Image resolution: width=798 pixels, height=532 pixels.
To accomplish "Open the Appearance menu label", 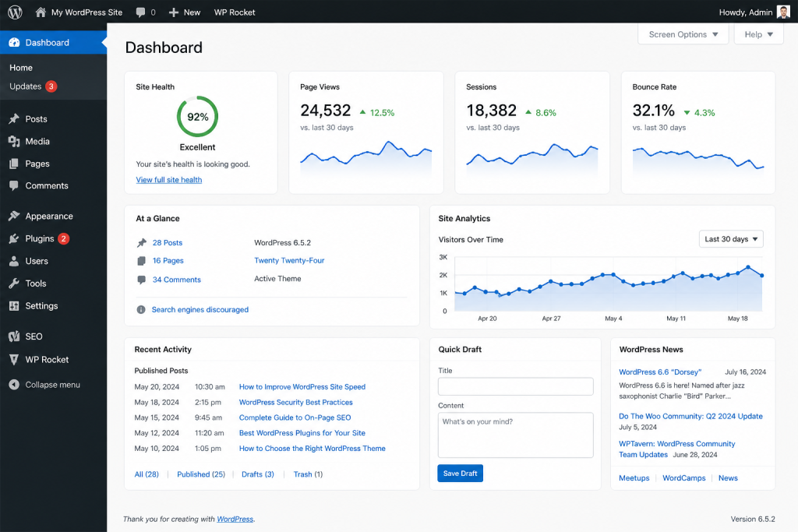I will coord(49,217).
